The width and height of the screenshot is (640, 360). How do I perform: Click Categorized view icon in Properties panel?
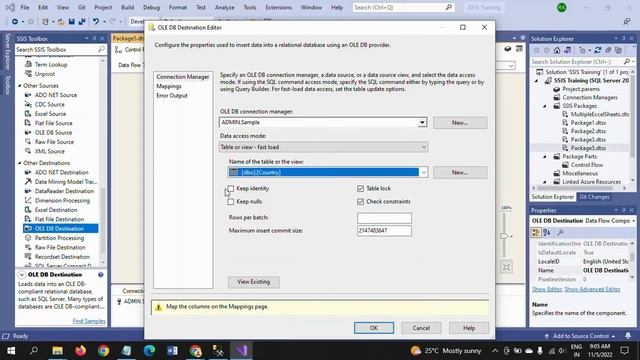point(536,232)
